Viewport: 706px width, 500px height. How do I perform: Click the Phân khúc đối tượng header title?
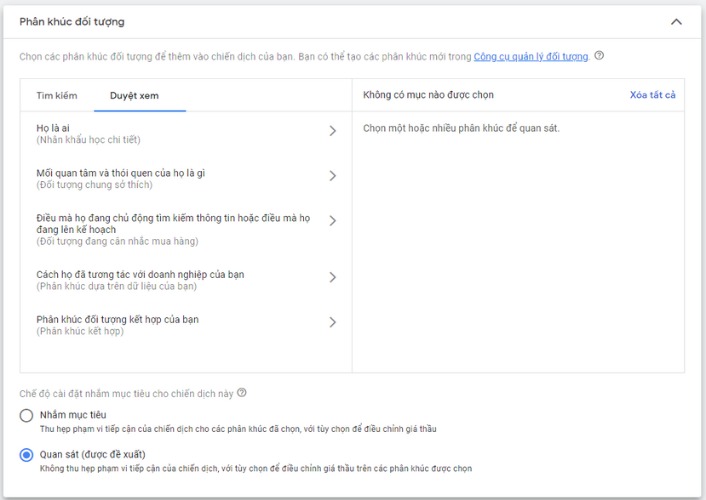tap(72, 21)
